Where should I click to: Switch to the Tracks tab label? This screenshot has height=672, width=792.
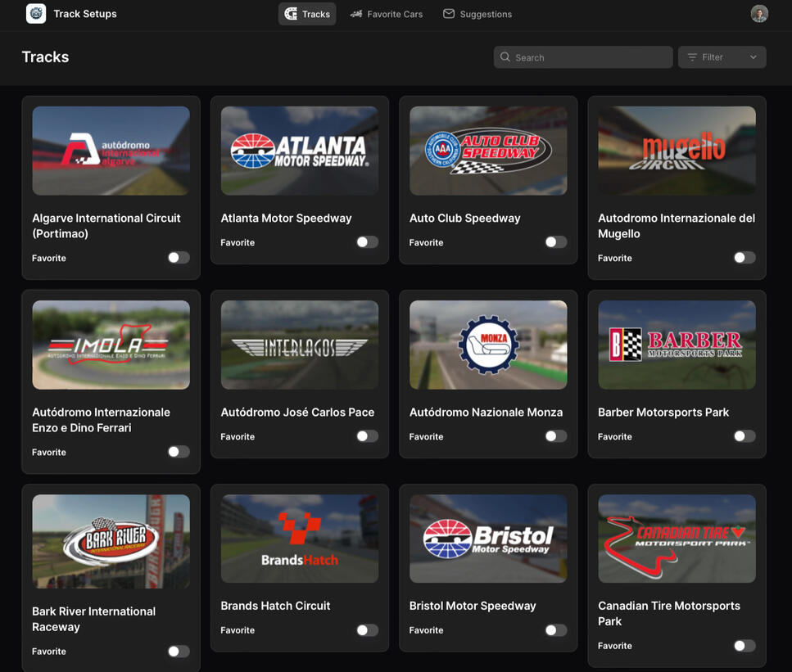(x=315, y=14)
